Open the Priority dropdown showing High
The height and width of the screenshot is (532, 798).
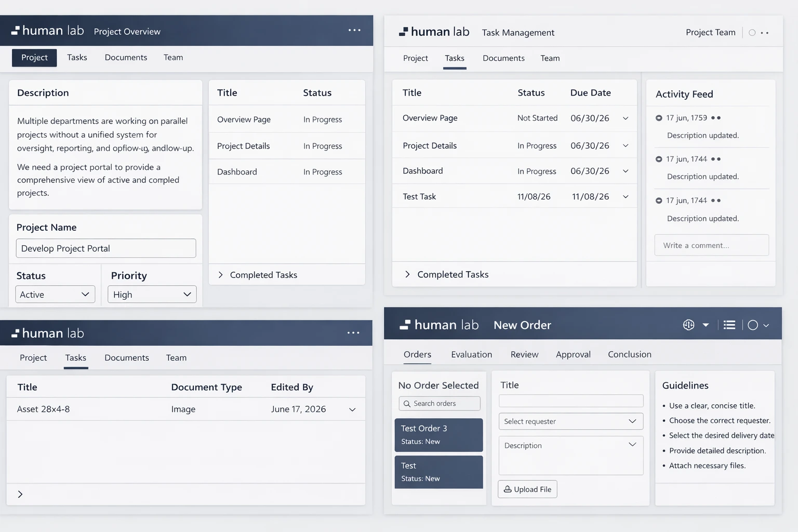coord(152,295)
